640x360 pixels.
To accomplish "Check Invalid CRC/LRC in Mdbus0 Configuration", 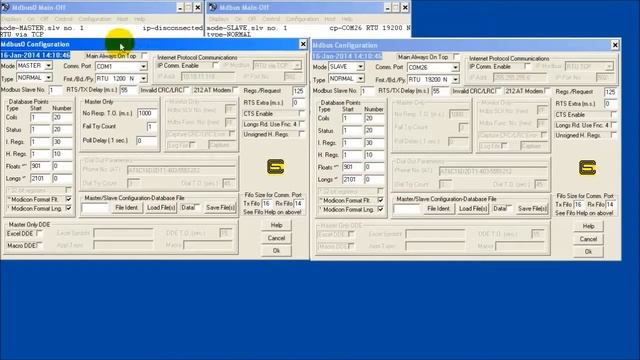I will coord(186,90).
